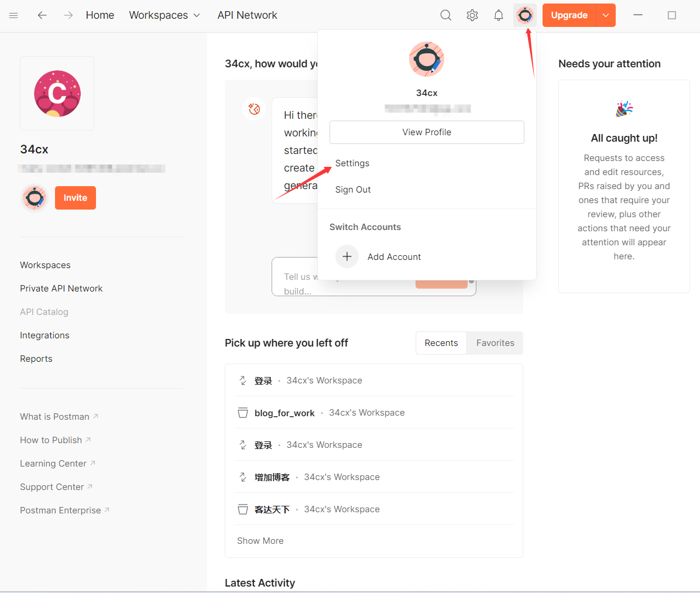Click request icon beside 增加博客

tap(243, 477)
